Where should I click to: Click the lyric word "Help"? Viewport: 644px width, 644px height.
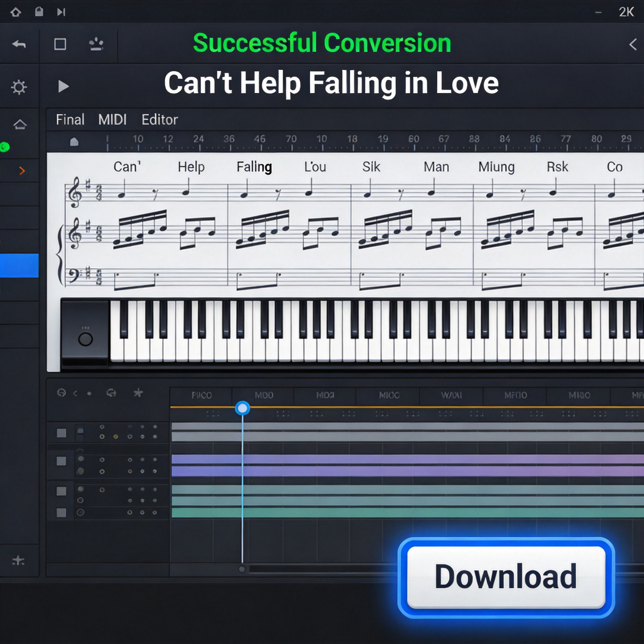pyautogui.click(x=191, y=167)
